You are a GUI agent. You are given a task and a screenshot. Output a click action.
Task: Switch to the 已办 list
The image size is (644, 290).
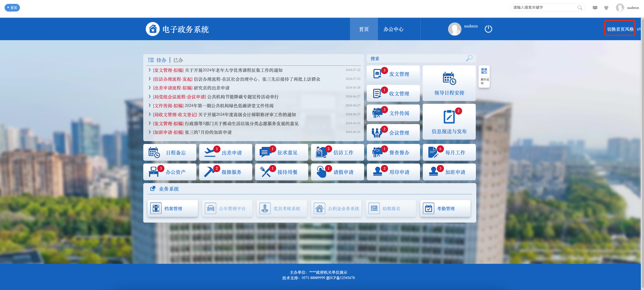point(178,60)
